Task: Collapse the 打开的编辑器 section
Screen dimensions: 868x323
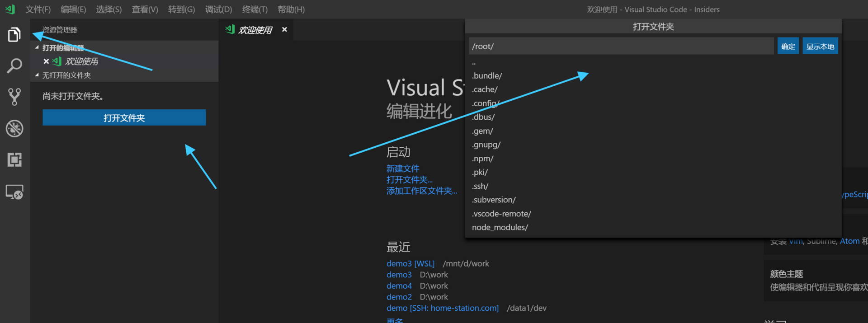Action: [x=37, y=47]
